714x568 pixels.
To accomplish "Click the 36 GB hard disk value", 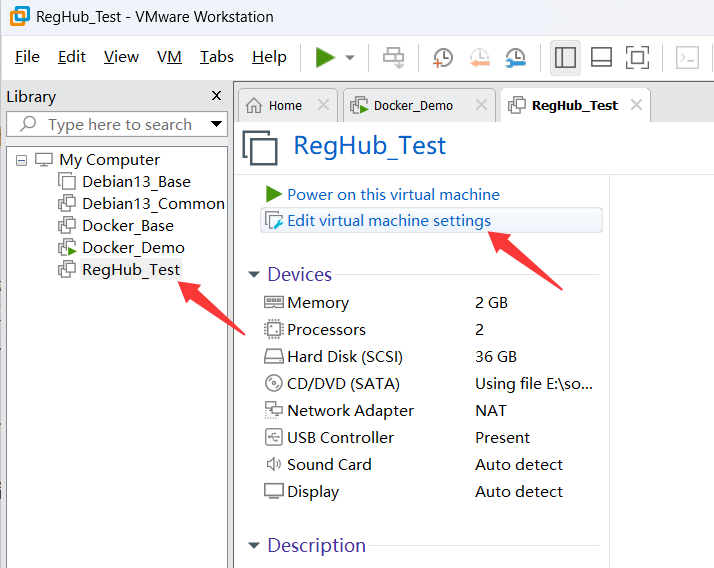I will pyautogui.click(x=495, y=356).
